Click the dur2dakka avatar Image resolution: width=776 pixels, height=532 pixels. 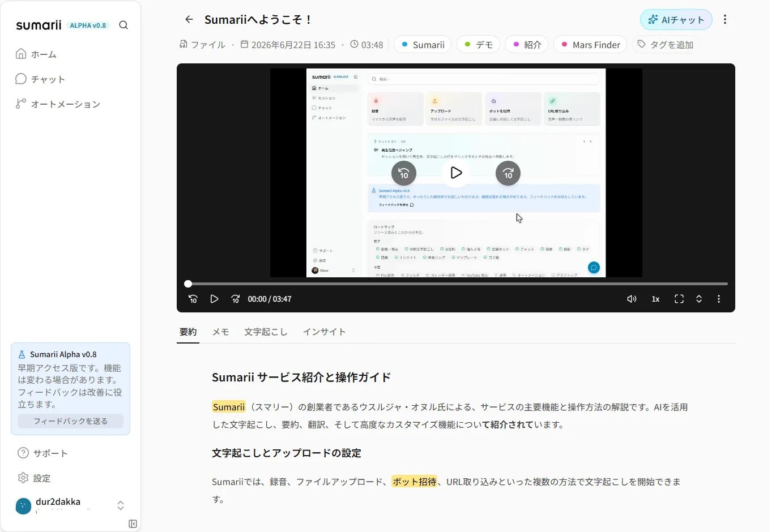pos(23,506)
